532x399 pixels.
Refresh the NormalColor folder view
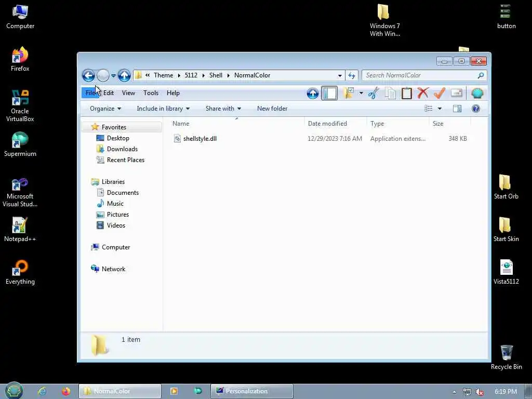click(x=352, y=75)
